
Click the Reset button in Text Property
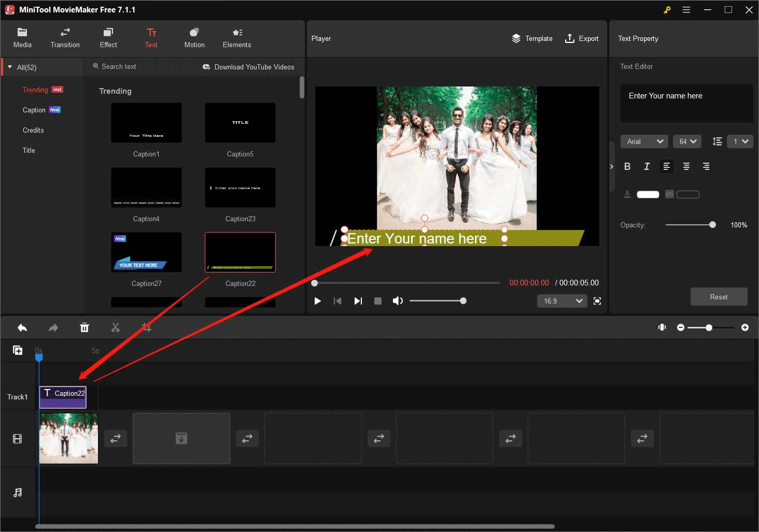[719, 296]
